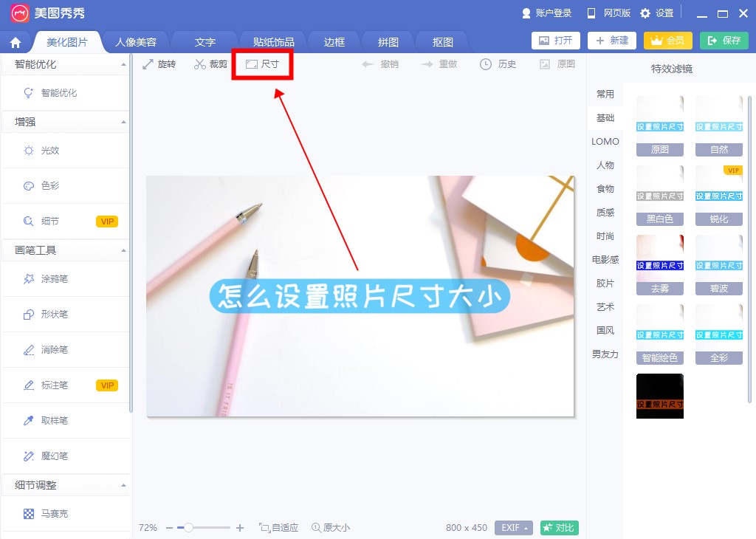Open the EXIF dropdown

515,528
